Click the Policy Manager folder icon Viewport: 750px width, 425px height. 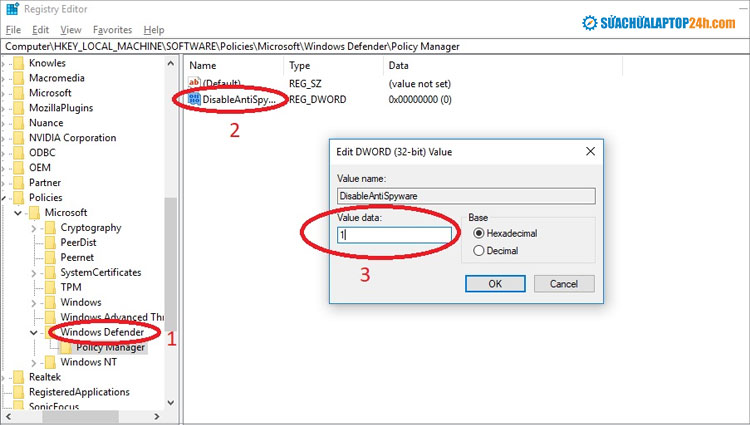tap(66, 348)
